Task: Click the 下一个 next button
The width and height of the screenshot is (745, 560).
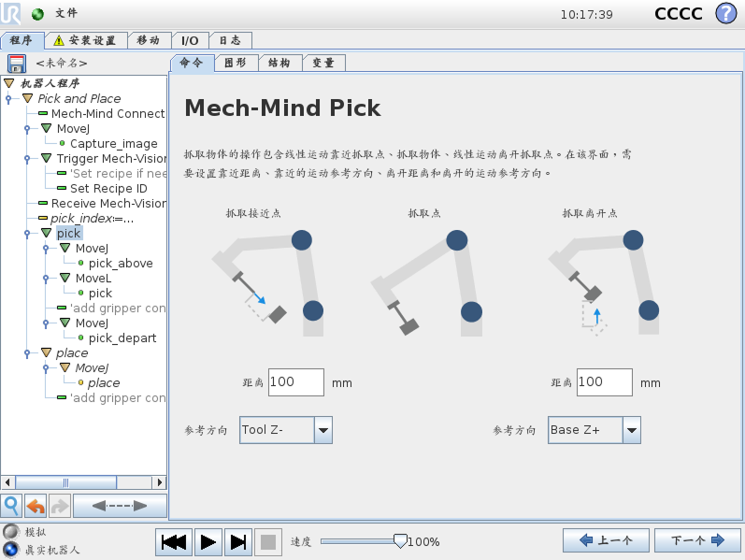Action: 697,540
